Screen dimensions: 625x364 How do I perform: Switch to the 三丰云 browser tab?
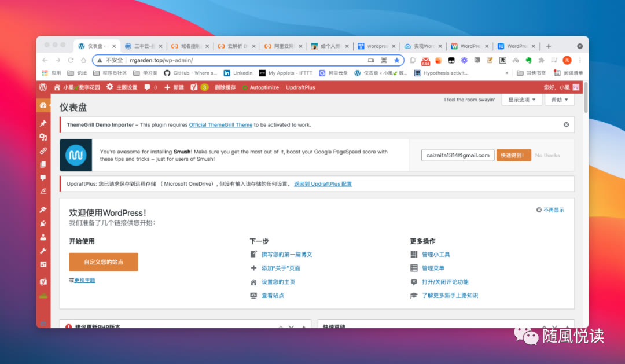click(x=144, y=46)
